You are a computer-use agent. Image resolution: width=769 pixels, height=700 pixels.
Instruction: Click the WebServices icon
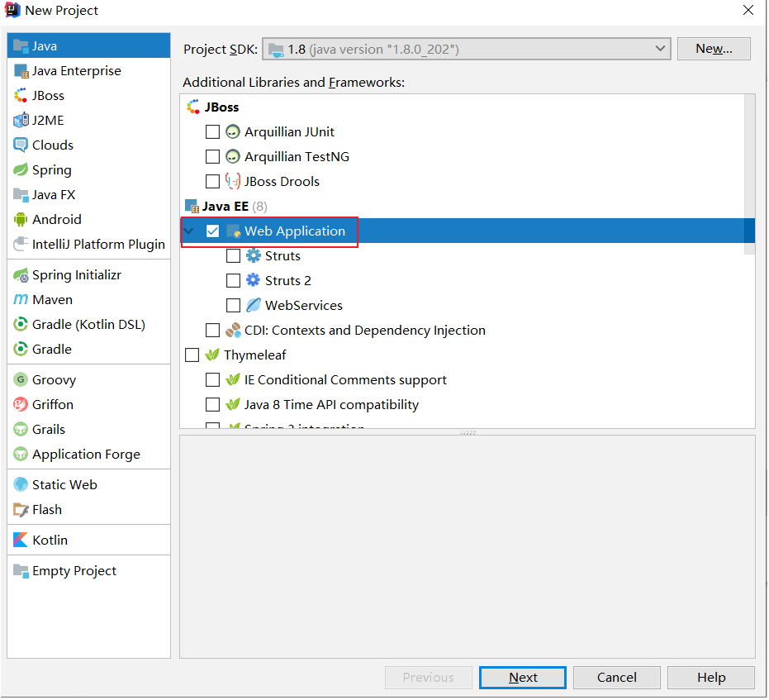tap(254, 306)
